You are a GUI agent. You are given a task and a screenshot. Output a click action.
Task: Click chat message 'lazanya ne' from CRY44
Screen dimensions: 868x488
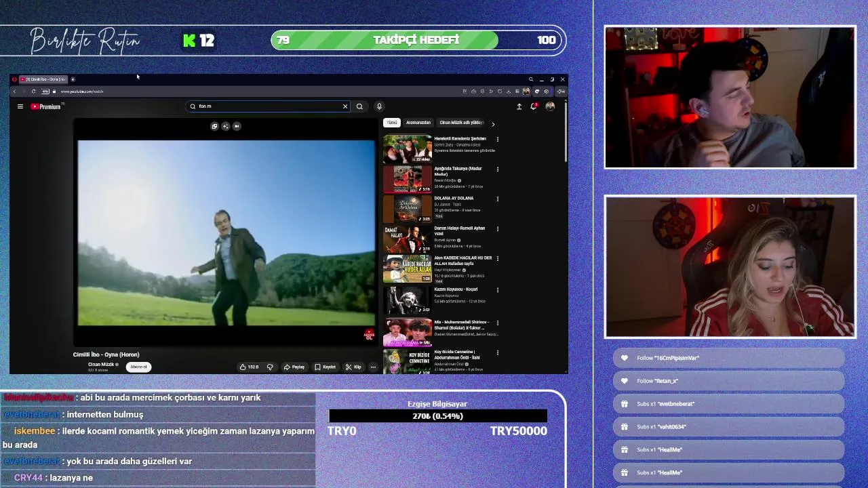point(71,478)
